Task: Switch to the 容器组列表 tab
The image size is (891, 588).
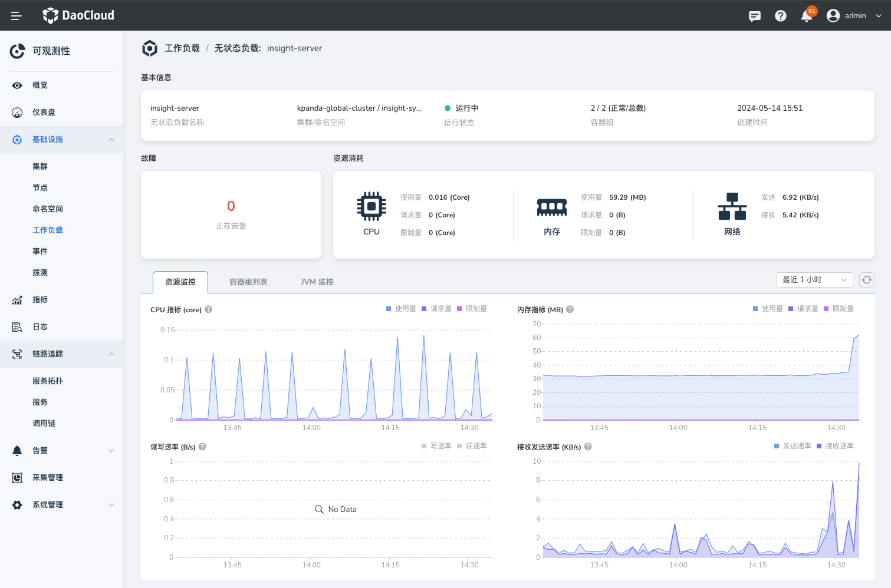Action: (248, 282)
